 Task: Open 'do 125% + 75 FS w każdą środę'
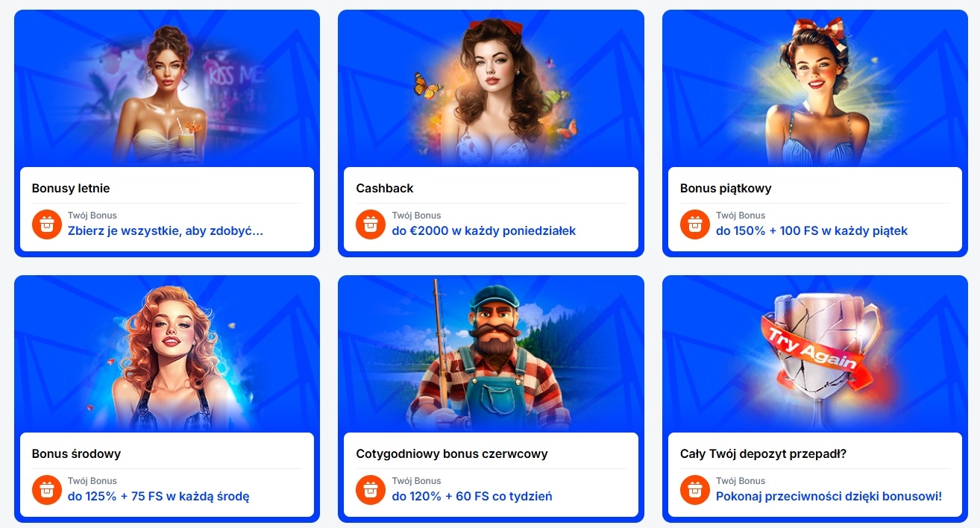[x=159, y=497]
